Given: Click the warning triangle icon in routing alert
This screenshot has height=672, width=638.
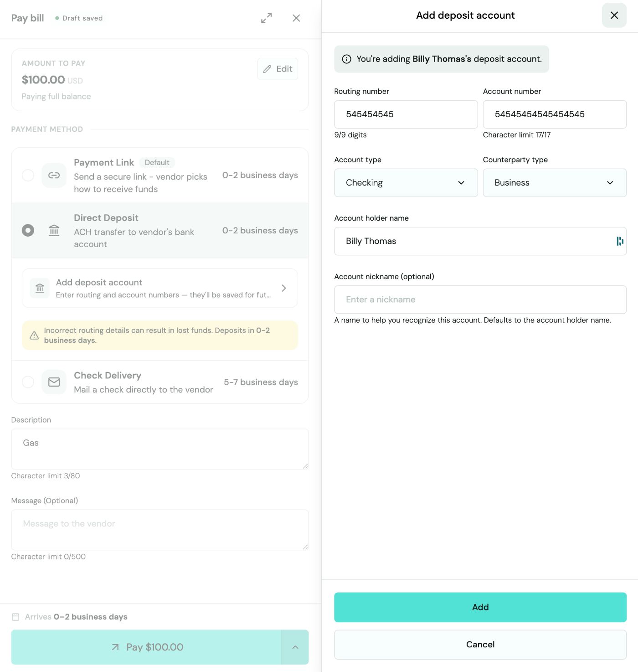Looking at the screenshot, I should pos(34,336).
